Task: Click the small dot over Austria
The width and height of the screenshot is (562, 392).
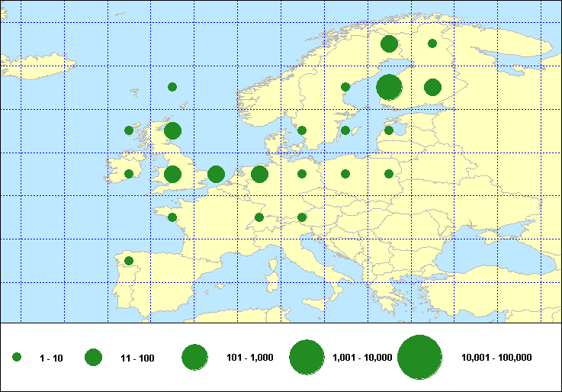Action: coord(302,217)
